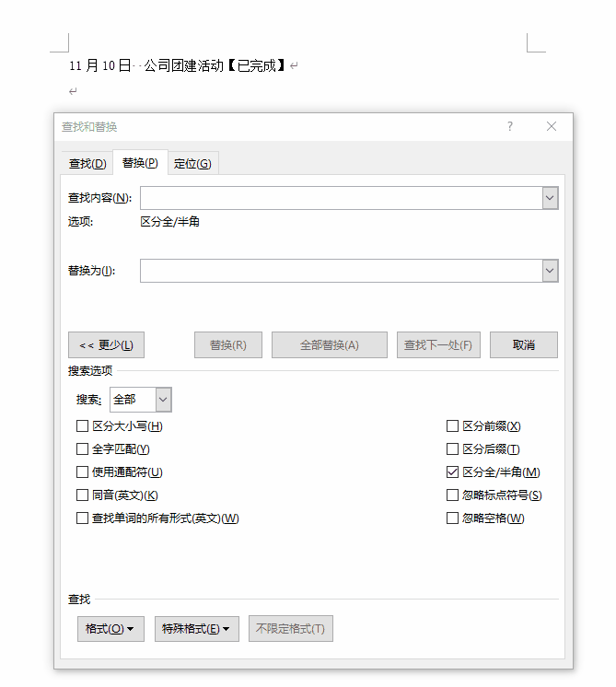
Task: Check the 同音(英文)(K) option
Action: (82, 495)
